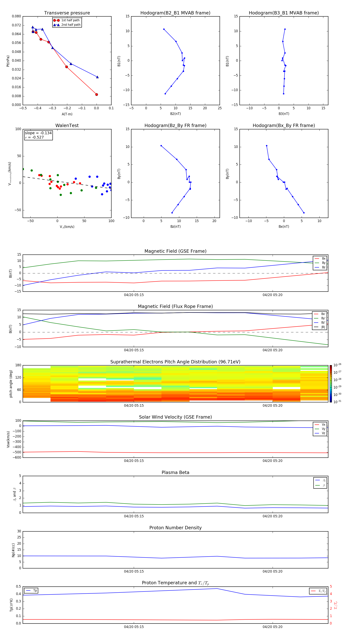Select the "Hodogram(B2_B1 MVAB frame)" title
351x644 pixels.
point(175,13)
